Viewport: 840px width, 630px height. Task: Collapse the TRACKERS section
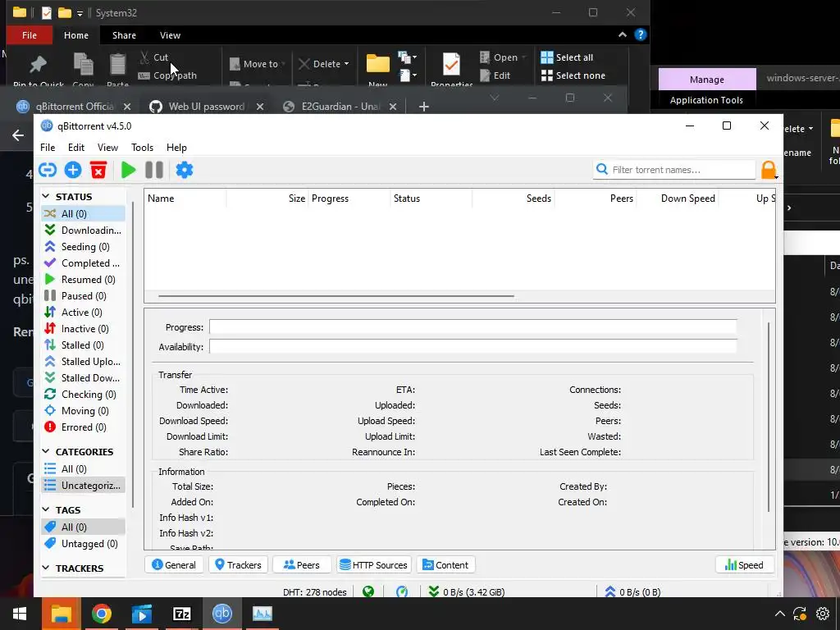[46, 568]
